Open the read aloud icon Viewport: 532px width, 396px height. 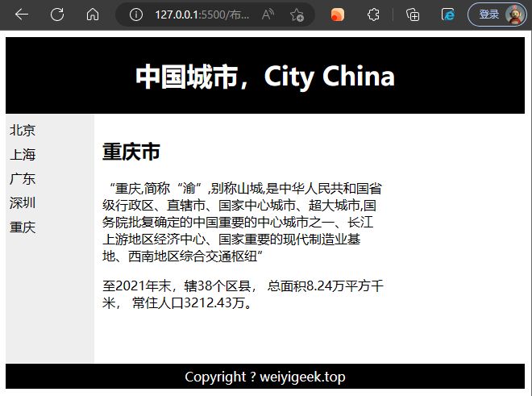pyautogui.click(x=269, y=15)
